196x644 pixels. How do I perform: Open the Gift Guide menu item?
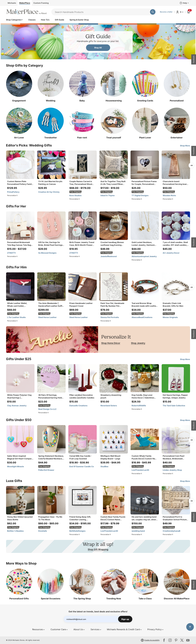59,20
